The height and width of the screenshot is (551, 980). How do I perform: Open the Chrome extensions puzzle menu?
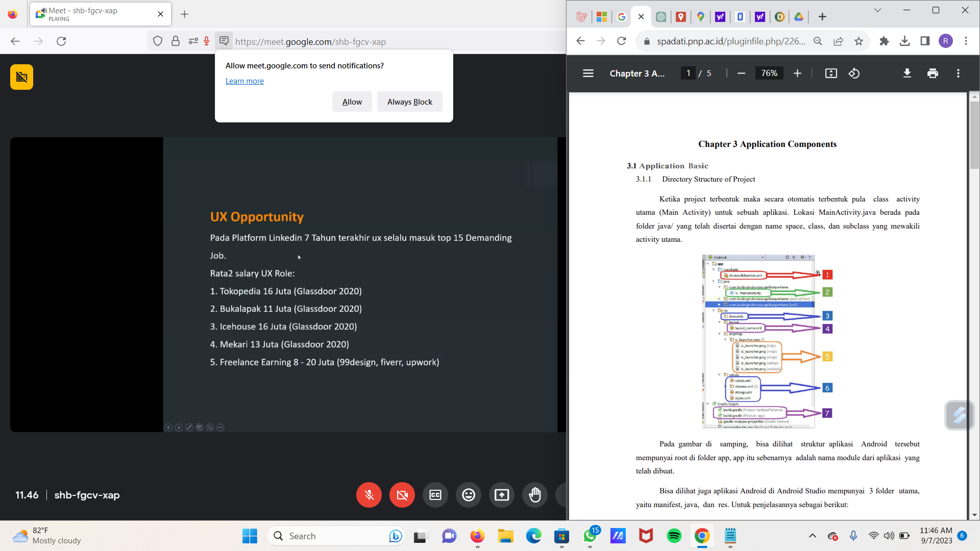coord(884,41)
